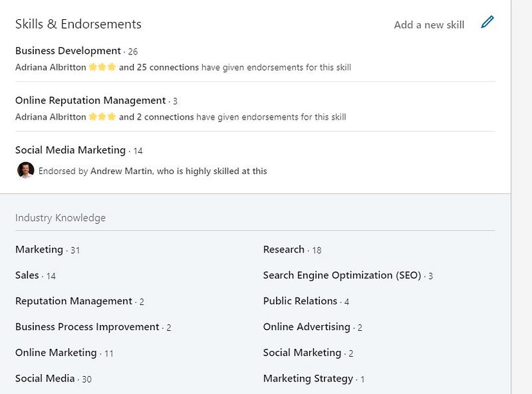Open Andrew Martin's profile photo
This screenshot has height=394, width=532.
pos(25,170)
